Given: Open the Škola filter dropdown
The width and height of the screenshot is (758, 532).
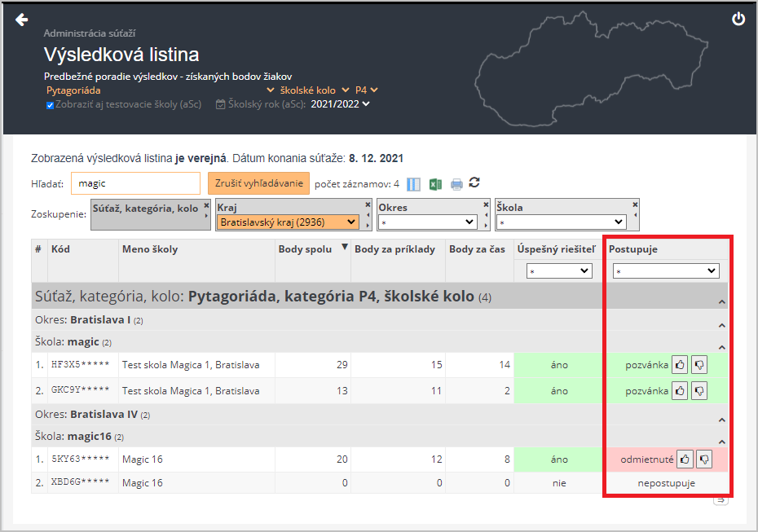Looking at the screenshot, I should [562, 222].
